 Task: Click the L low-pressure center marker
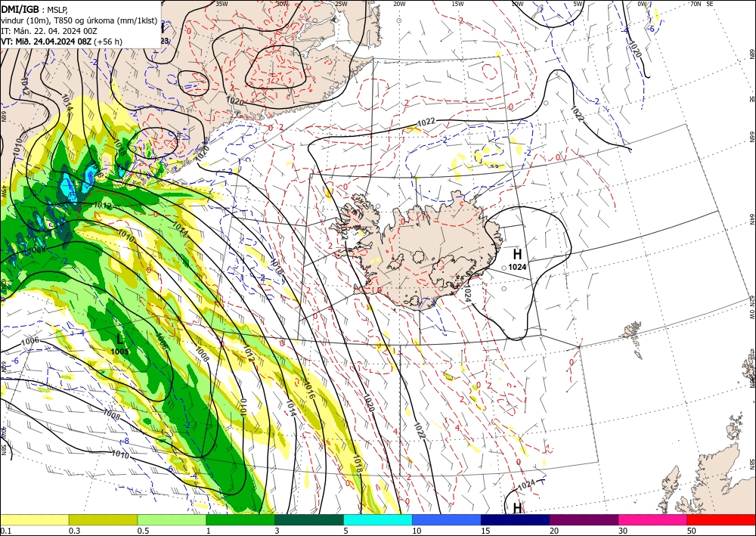120,339
